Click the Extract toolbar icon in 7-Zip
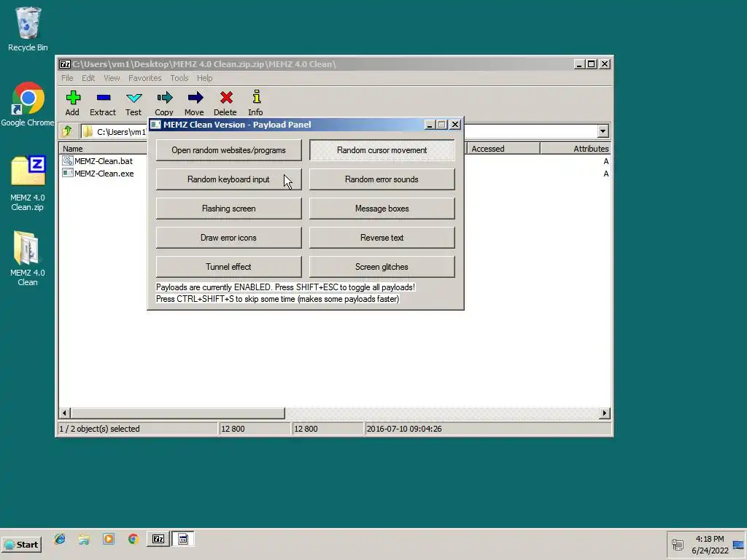Image resolution: width=747 pixels, height=560 pixels. [103, 98]
